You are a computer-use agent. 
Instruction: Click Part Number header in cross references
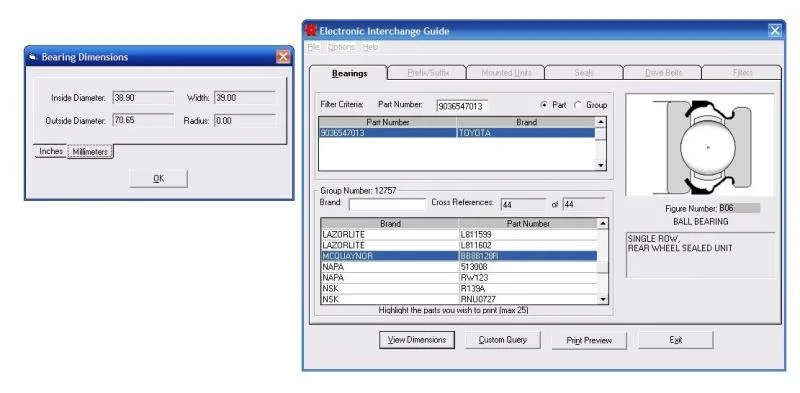(528, 224)
